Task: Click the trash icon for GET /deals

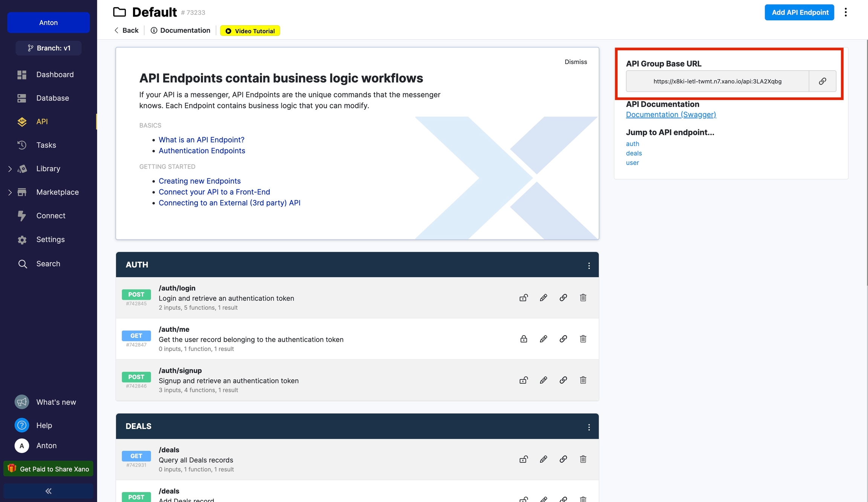Action: tap(583, 459)
